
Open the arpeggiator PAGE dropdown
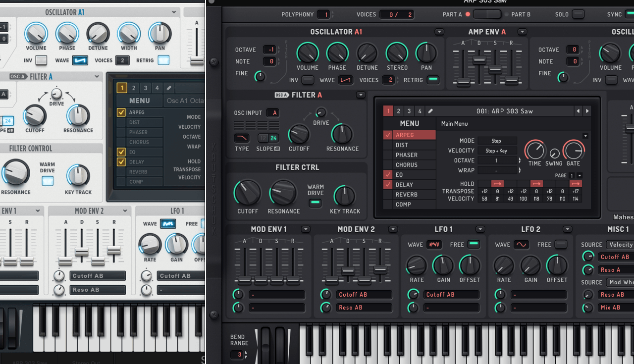[580, 175]
